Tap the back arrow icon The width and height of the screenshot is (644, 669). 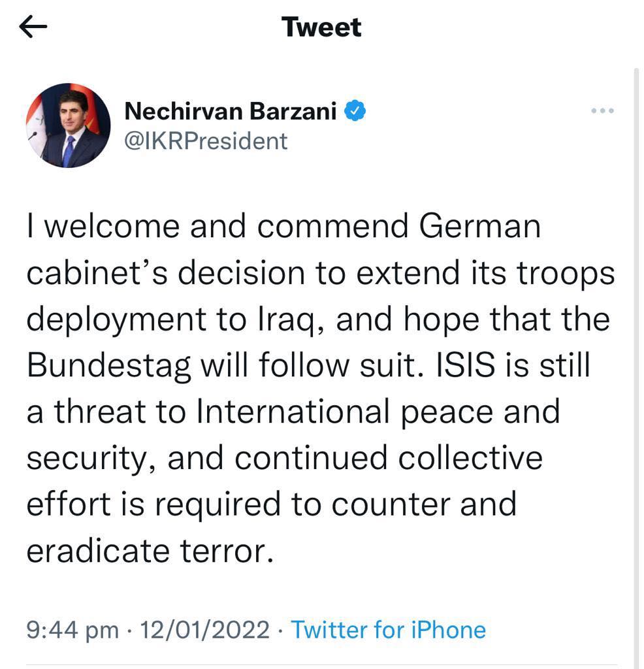tap(33, 27)
